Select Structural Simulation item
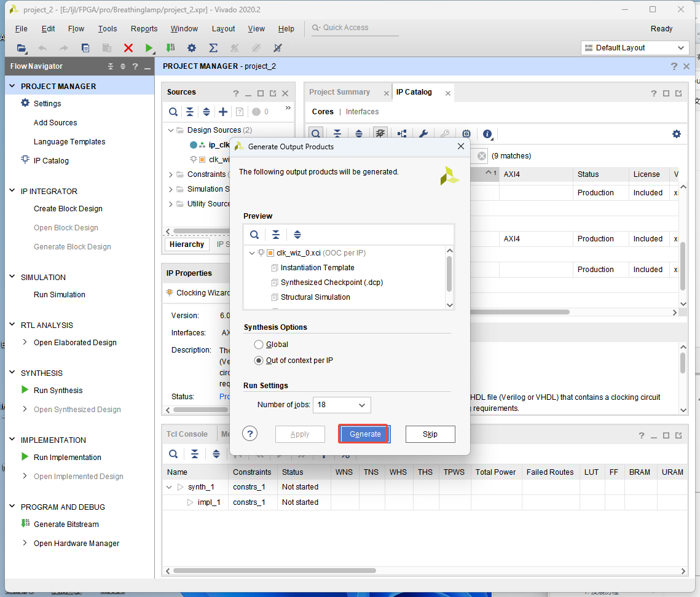Viewport: 700px width, 597px height. [x=315, y=297]
